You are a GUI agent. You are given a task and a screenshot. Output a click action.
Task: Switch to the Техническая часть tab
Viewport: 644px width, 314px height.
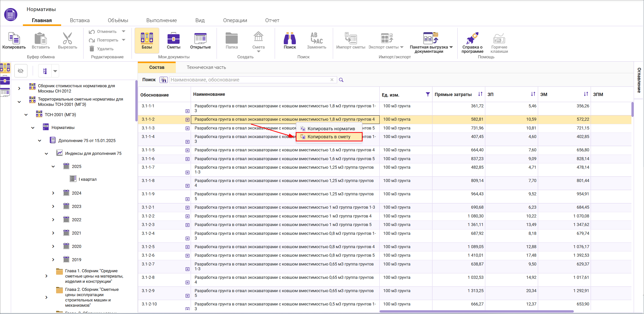(206, 67)
